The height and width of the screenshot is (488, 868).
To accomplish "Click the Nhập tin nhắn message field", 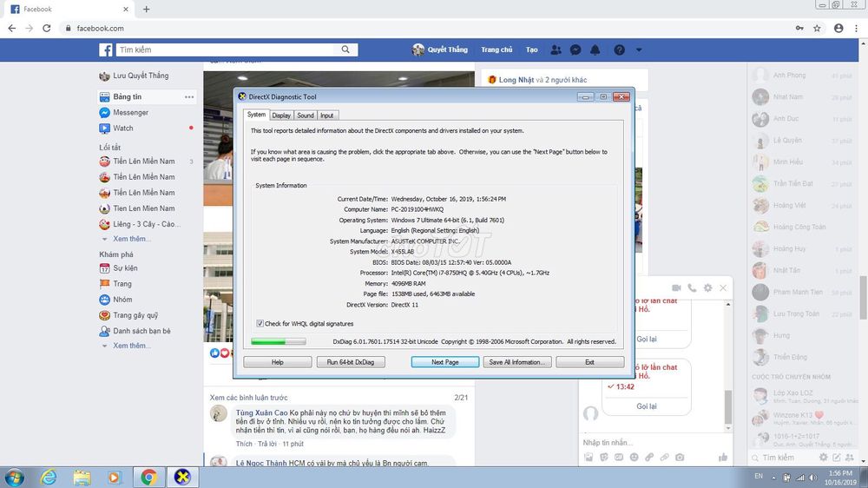I will tap(656, 443).
